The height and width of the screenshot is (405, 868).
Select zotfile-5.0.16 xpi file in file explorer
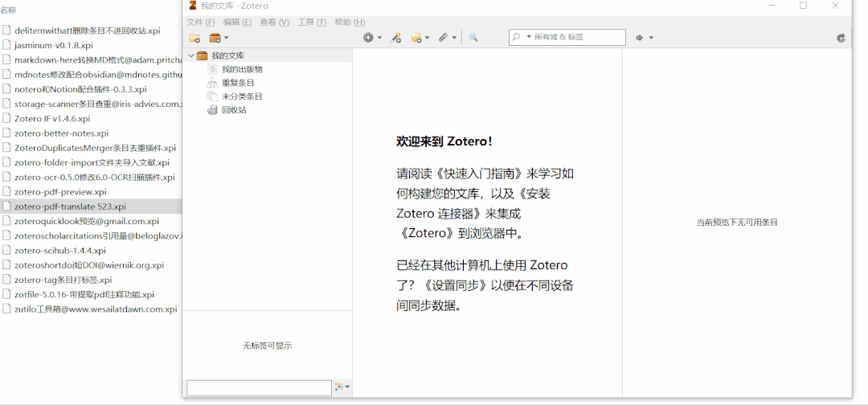pos(84,294)
